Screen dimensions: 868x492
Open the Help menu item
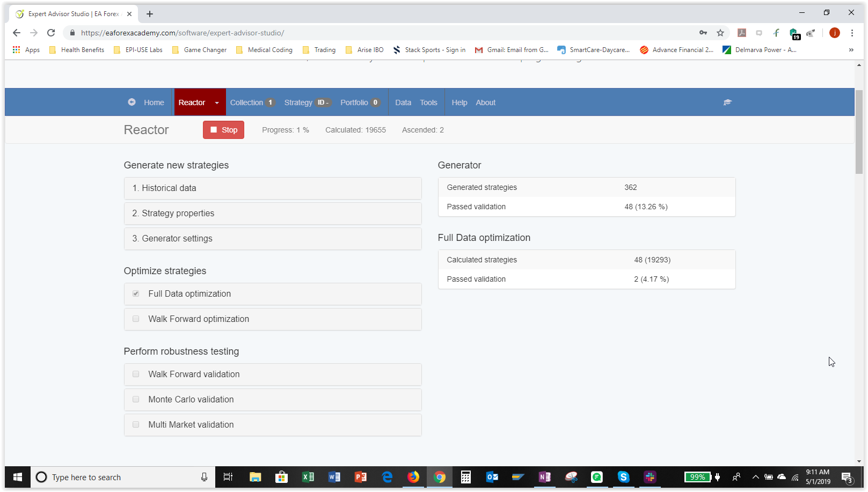pyautogui.click(x=459, y=102)
